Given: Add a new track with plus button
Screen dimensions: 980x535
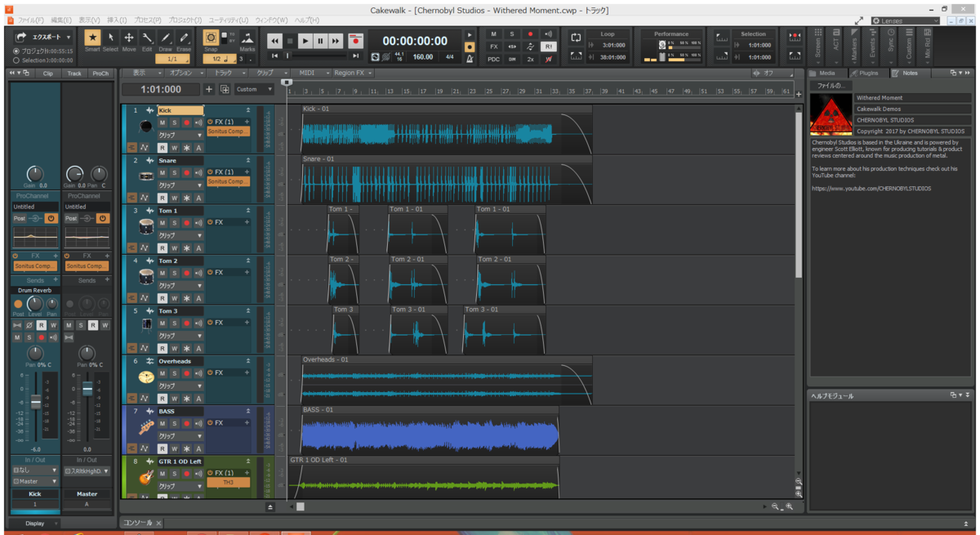Looking at the screenshot, I should click(209, 89).
